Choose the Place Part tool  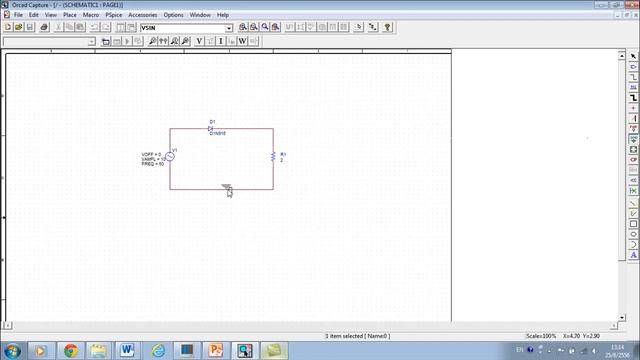633,67
